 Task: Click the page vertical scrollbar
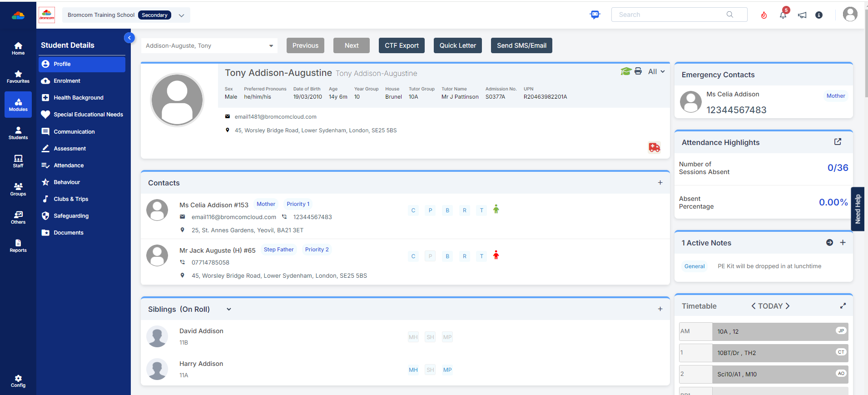point(866,55)
